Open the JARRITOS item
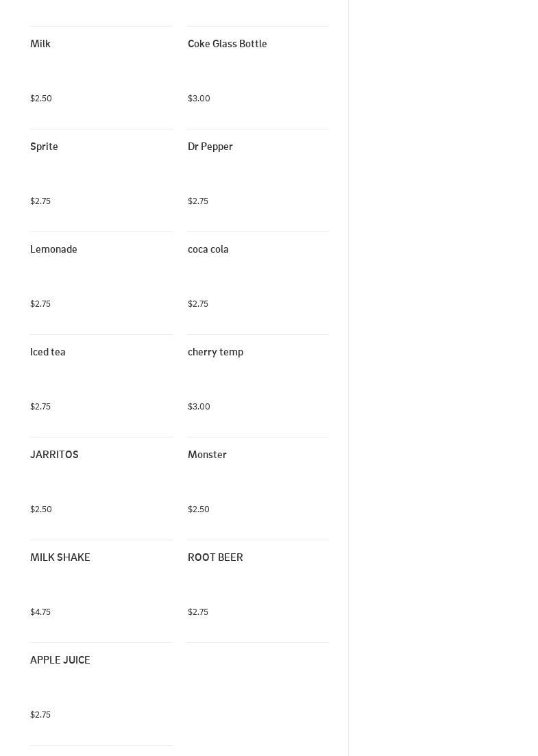This screenshot has height=756, width=538. click(x=54, y=455)
